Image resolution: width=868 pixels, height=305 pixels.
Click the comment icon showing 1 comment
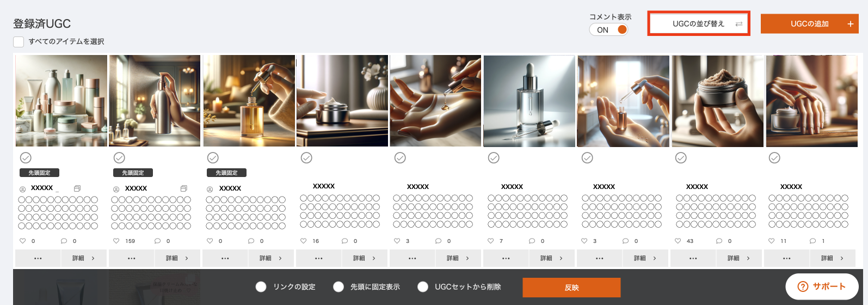[812, 241]
